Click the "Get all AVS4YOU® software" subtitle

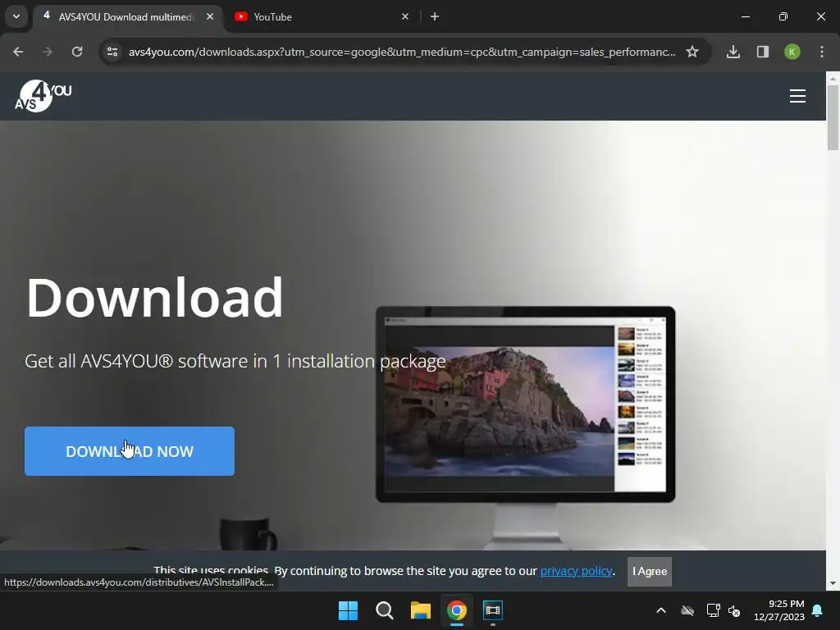point(235,362)
